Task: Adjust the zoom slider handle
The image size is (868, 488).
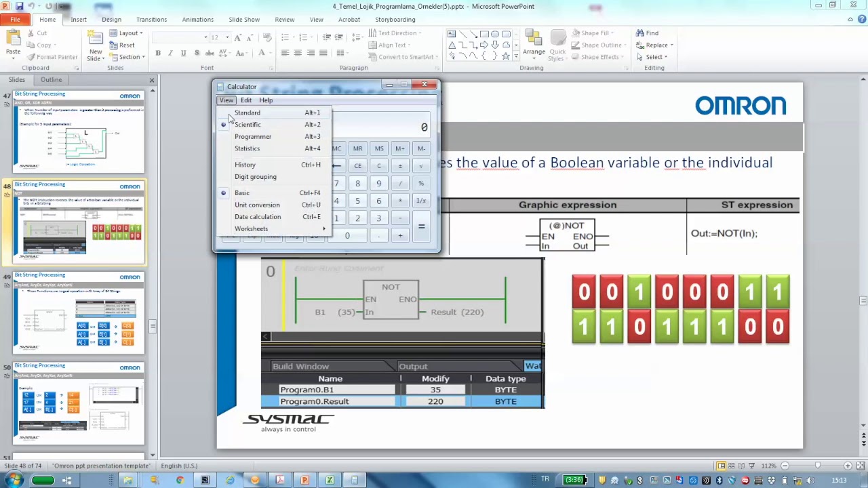Action: tap(818, 466)
